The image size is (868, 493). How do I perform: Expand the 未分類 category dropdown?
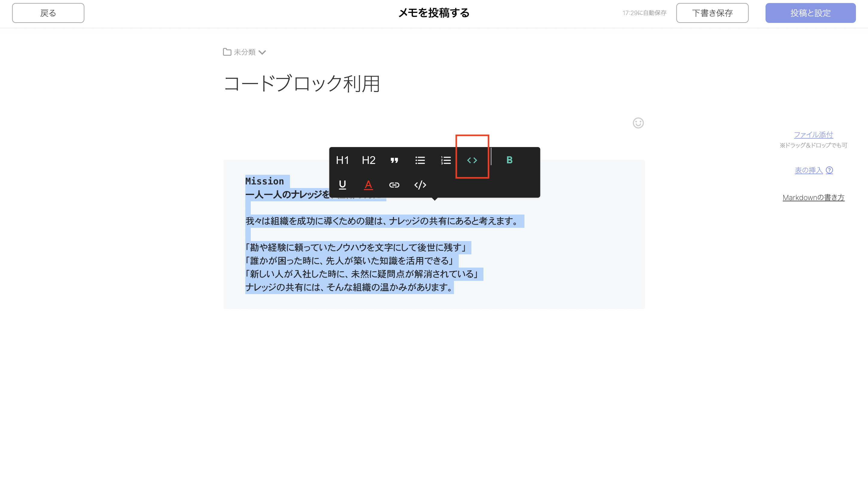(x=262, y=52)
